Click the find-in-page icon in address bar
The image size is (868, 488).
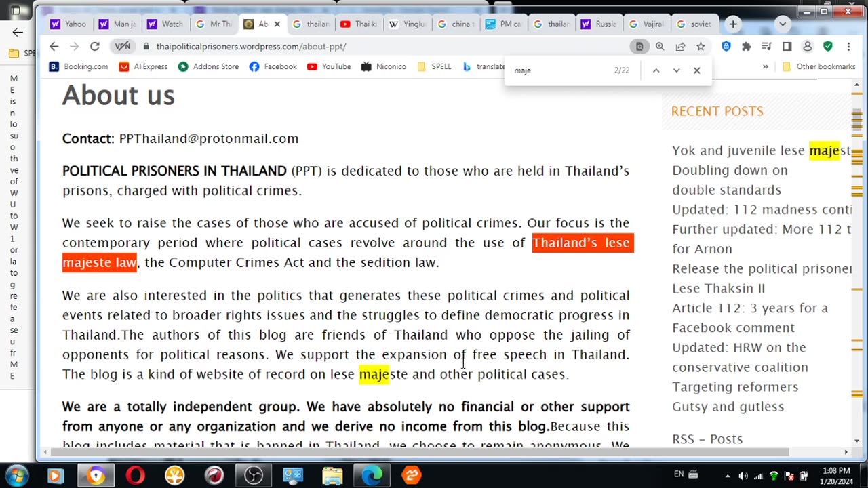pos(639,46)
